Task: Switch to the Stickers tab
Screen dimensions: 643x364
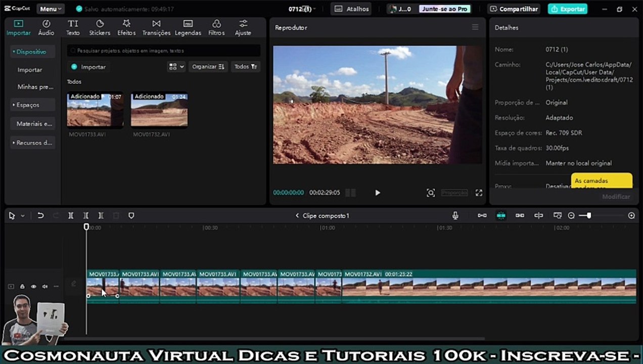Action: (x=100, y=27)
